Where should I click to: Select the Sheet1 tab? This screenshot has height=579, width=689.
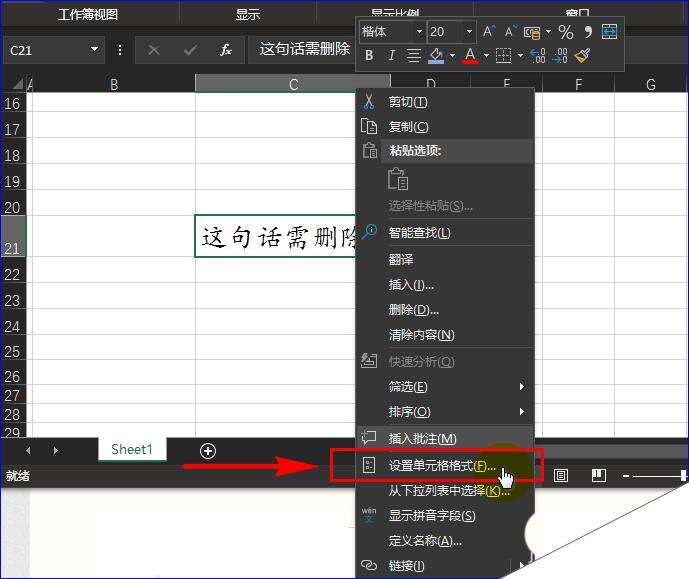(132, 449)
